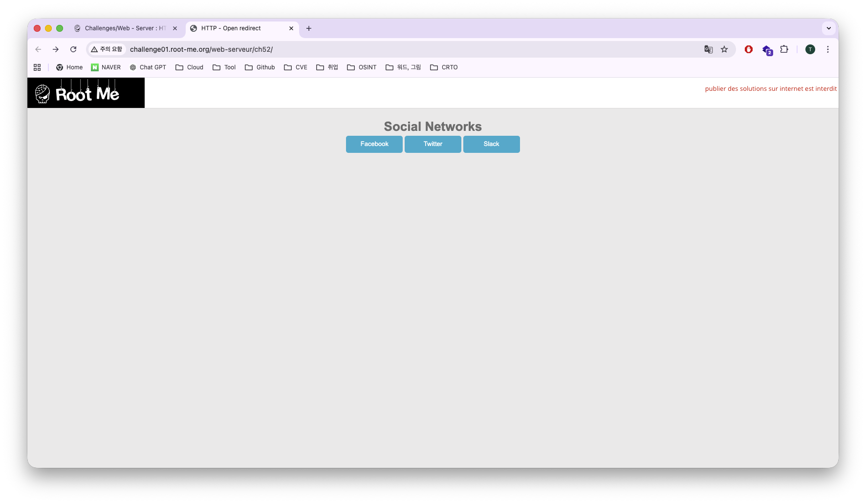The height and width of the screenshot is (504, 866).
Task: Open the blue extension with badge 2
Action: click(767, 50)
